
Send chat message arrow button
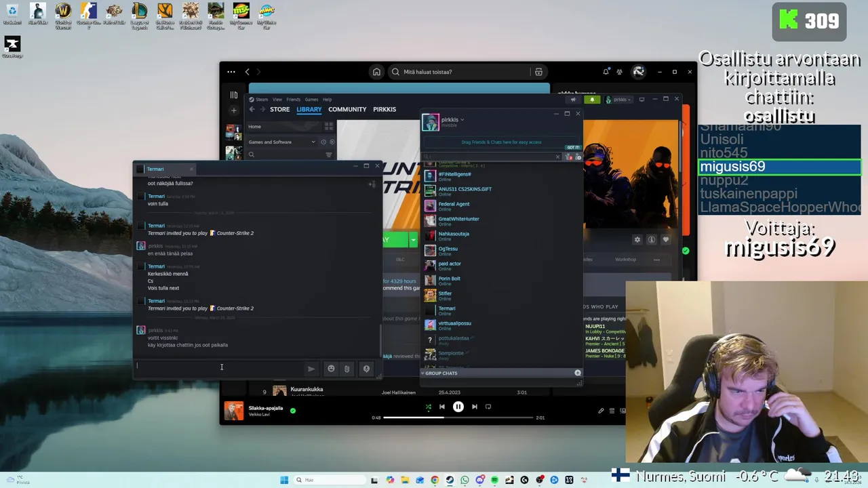311,369
